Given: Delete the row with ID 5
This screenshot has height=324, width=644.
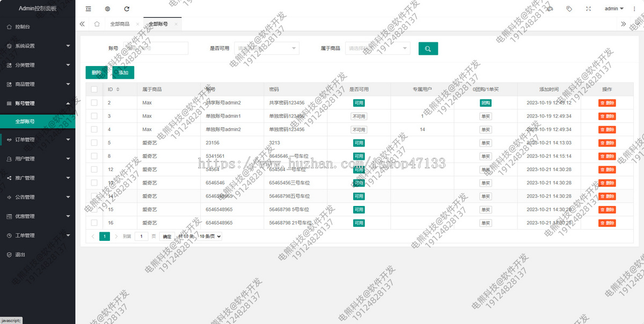Looking at the screenshot, I should (607, 143).
